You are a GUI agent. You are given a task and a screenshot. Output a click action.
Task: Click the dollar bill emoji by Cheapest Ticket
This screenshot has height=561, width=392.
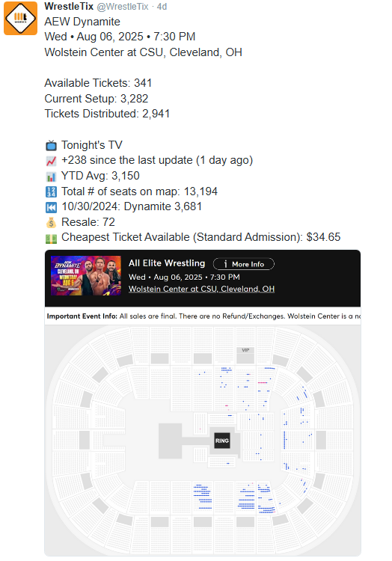tap(51, 239)
